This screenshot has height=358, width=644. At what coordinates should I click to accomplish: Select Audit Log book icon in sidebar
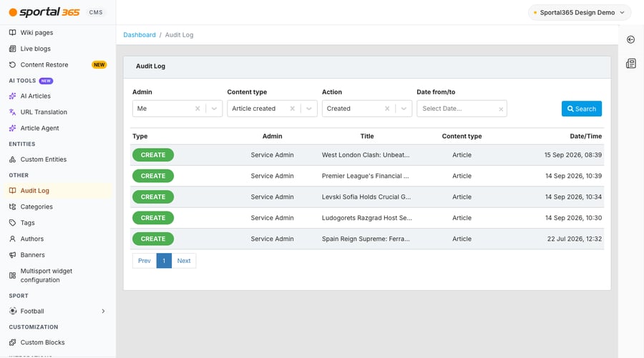[13, 191]
